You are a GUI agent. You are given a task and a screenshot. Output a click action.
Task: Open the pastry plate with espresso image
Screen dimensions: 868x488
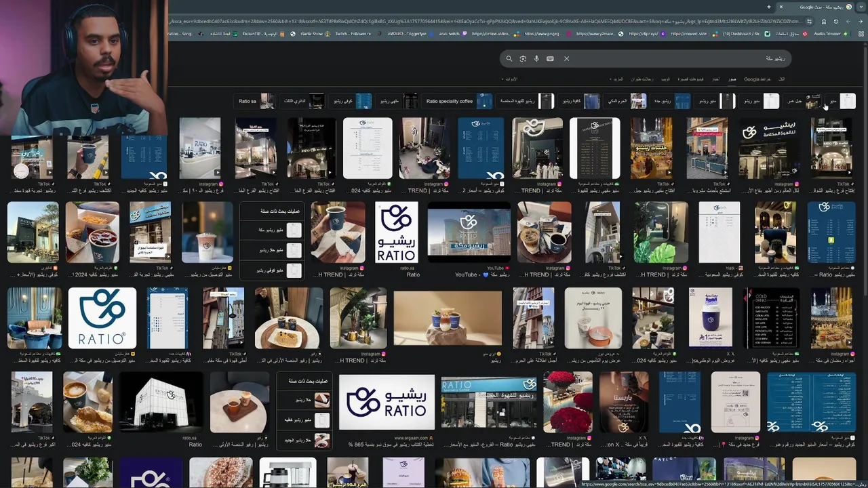tap(289, 318)
